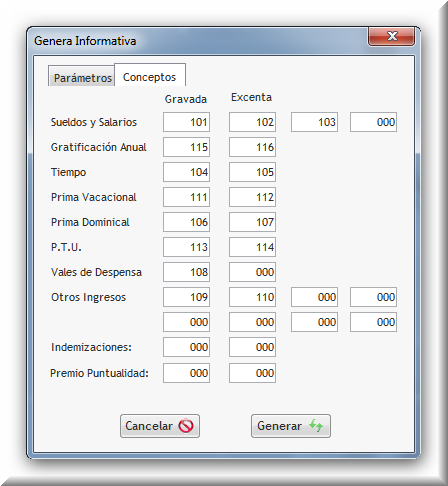Click the Indemizaciones Gravada field
This screenshot has height=486, width=448.
186,347
